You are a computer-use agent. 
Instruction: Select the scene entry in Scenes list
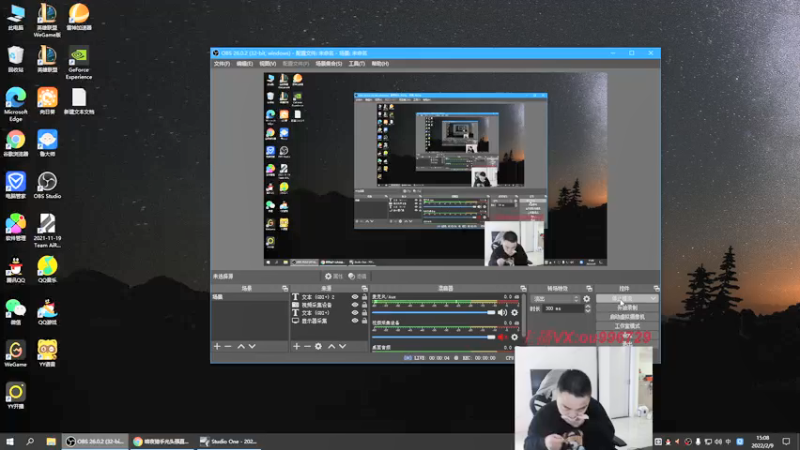[249, 297]
